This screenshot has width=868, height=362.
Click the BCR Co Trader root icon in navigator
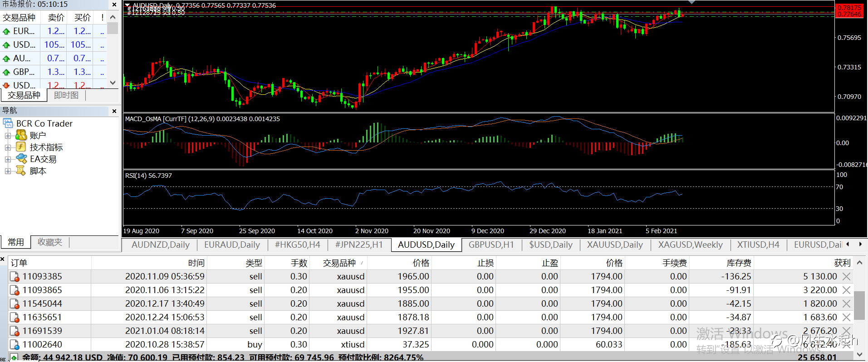(x=8, y=123)
